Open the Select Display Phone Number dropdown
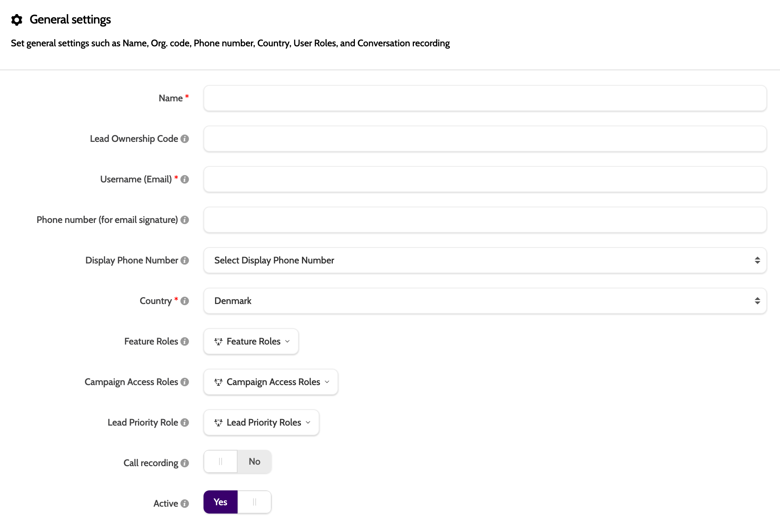The height and width of the screenshot is (532, 780). click(485, 261)
